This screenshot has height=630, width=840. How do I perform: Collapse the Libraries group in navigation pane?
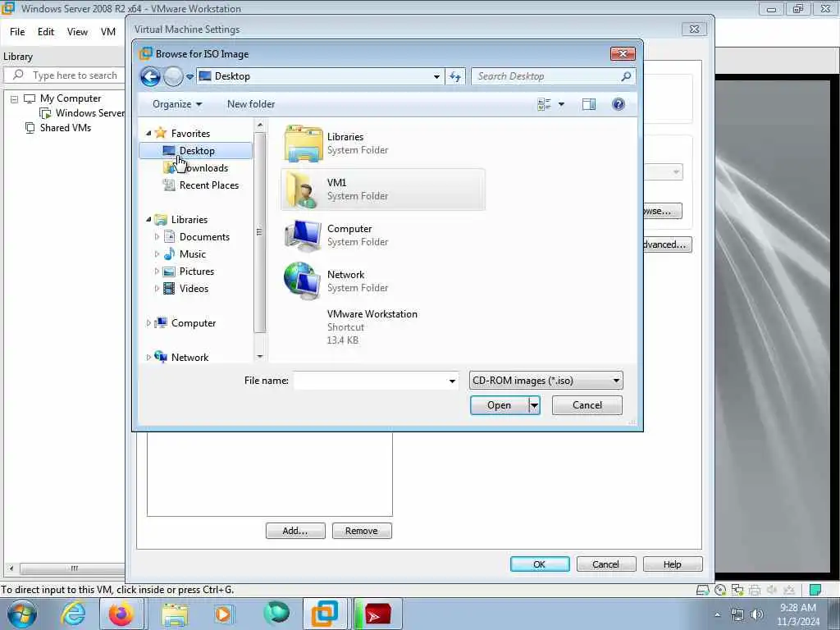[x=148, y=220]
